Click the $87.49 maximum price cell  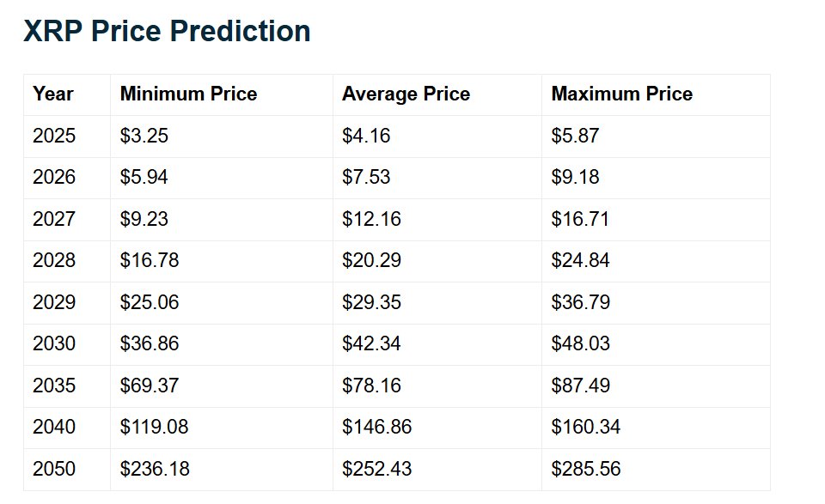click(x=580, y=386)
